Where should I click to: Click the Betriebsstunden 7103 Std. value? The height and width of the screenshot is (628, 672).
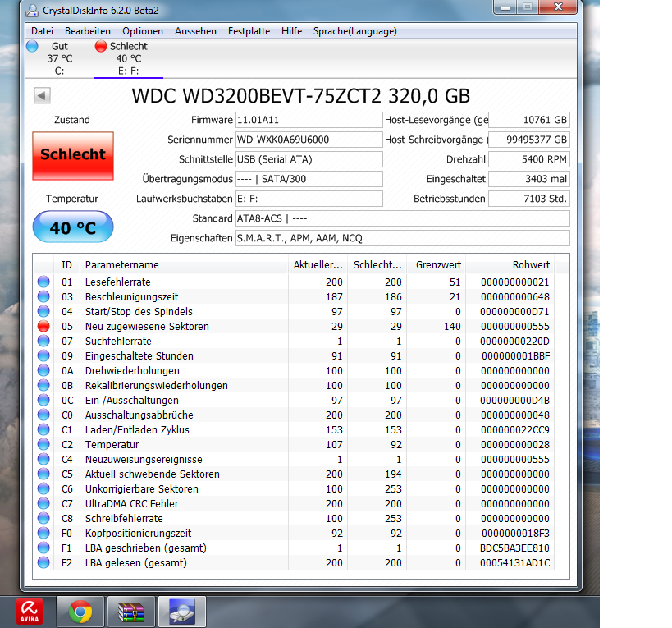529,199
